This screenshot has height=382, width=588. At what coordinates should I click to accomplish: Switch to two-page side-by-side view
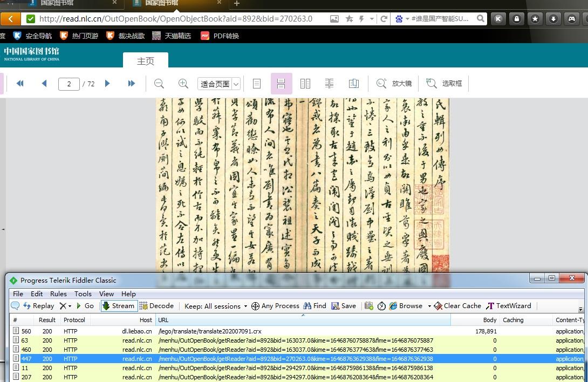coord(305,83)
